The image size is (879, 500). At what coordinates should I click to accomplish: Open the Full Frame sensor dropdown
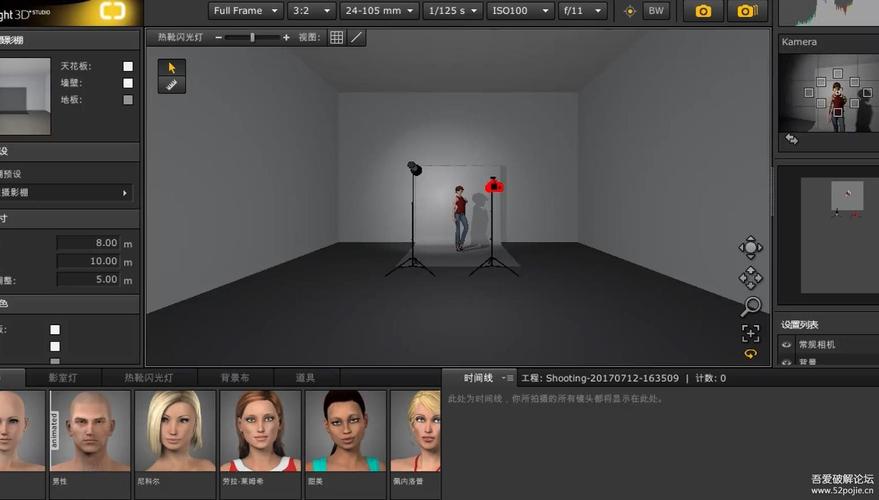(245, 11)
